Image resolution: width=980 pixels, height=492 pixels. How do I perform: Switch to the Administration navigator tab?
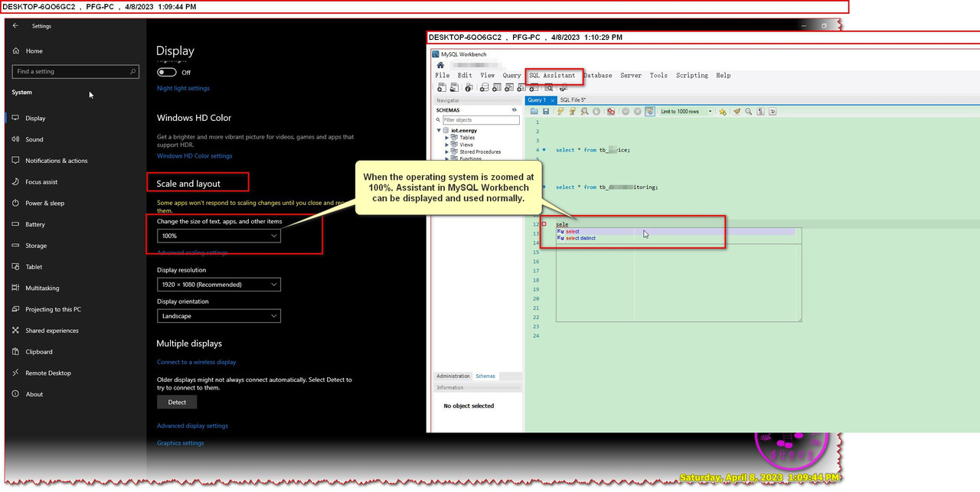[453, 376]
